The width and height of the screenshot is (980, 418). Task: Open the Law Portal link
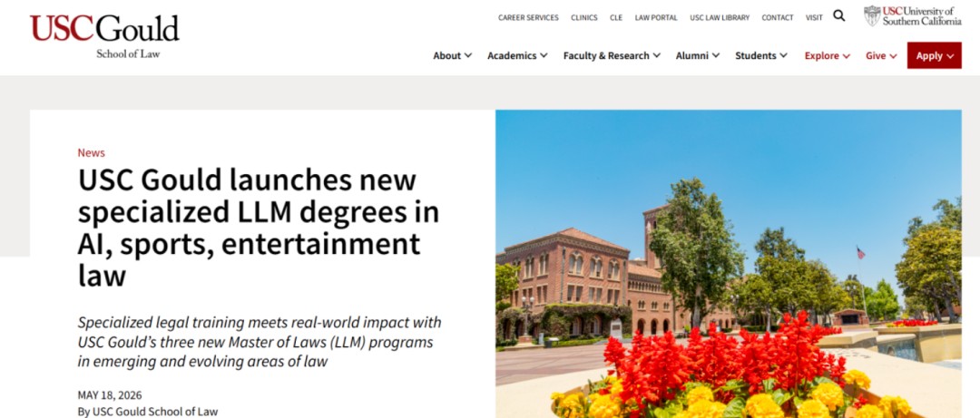coord(656,17)
